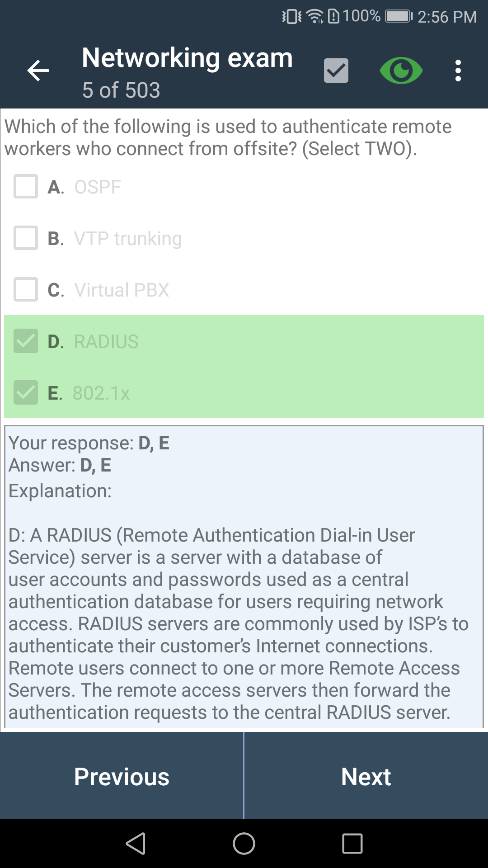The width and height of the screenshot is (488, 868).
Task: Go to the Next question
Action: (x=366, y=776)
